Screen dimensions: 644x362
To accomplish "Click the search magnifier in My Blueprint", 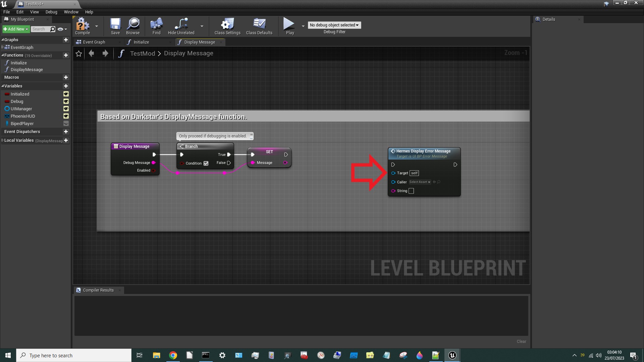I will point(53,29).
